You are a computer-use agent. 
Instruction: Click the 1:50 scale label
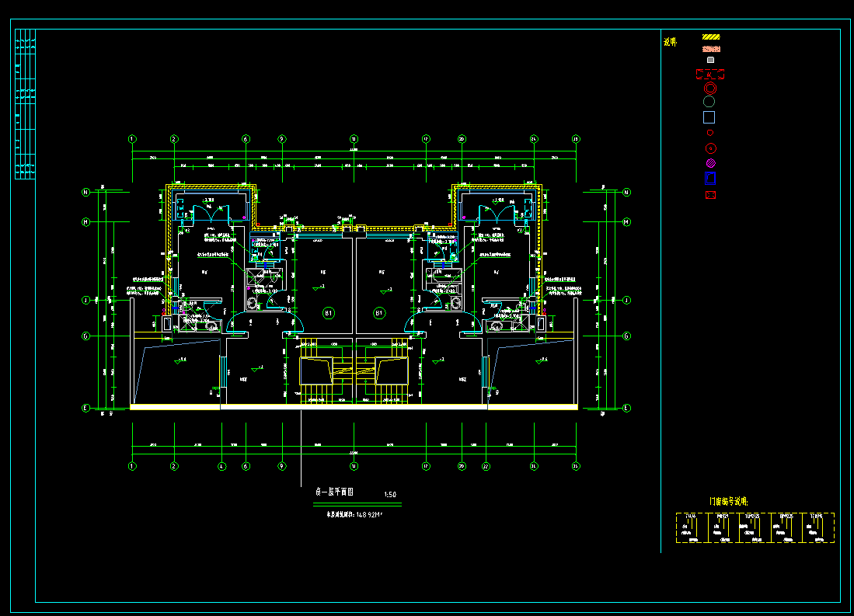390,495
